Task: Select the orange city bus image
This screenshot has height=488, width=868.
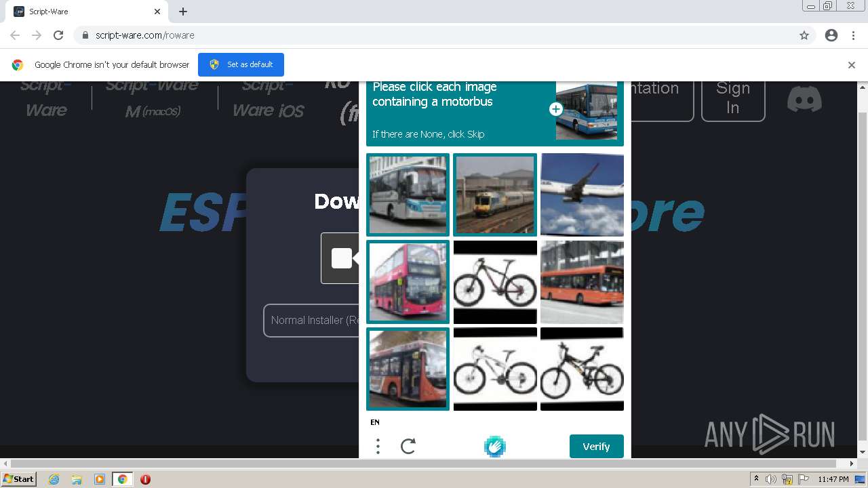Action: pos(582,281)
